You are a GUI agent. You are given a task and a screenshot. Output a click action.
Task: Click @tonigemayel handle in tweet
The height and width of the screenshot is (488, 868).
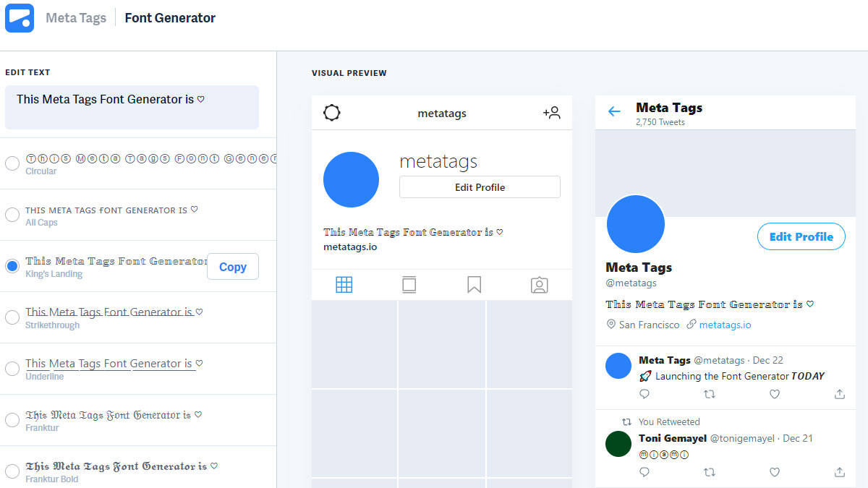tap(742, 438)
